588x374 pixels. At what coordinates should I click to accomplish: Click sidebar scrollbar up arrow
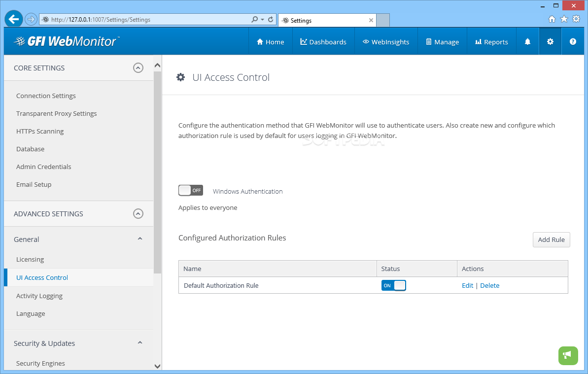[158, 66]
